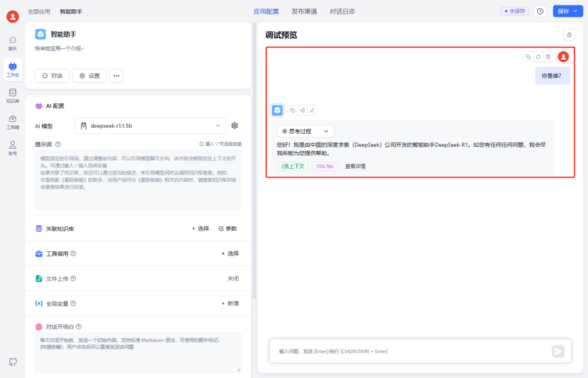Go to 聊天 (Chat) in the sidebar
The width and height of the screenshot is (588, 378).
[x=13, y=44]
